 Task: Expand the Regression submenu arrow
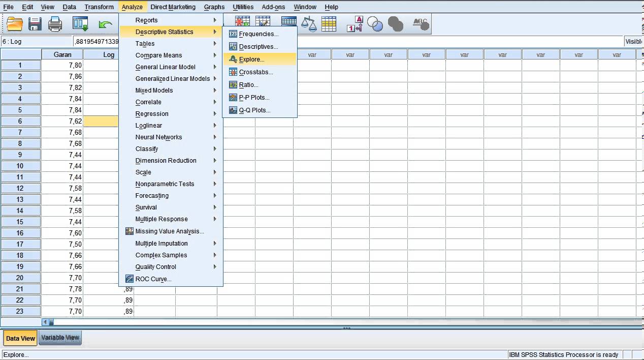pos(215,114)
